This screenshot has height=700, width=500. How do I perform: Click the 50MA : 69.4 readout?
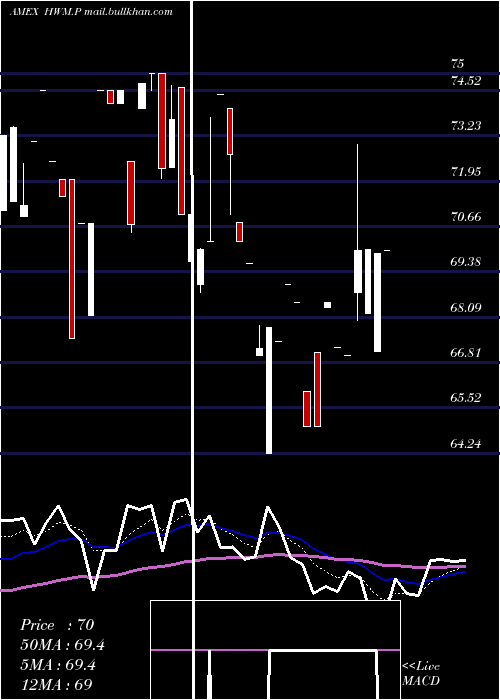coord(63,645)
